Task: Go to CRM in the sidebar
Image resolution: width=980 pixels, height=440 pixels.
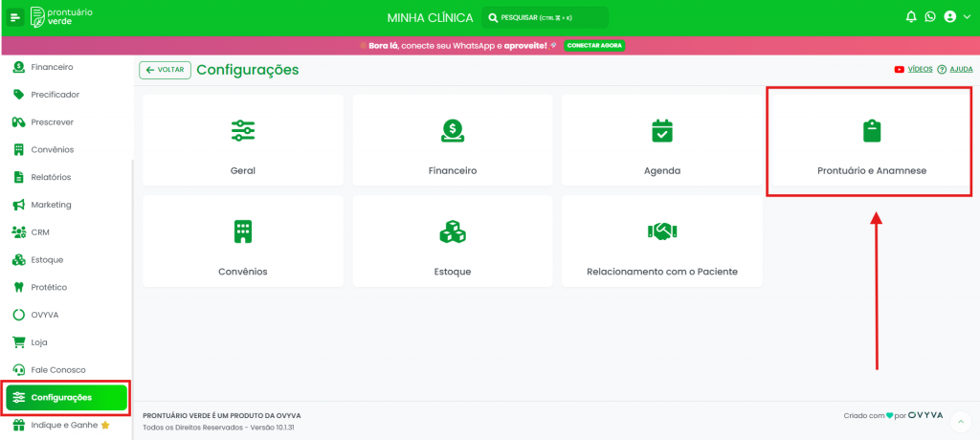Action: pos(39,232)
